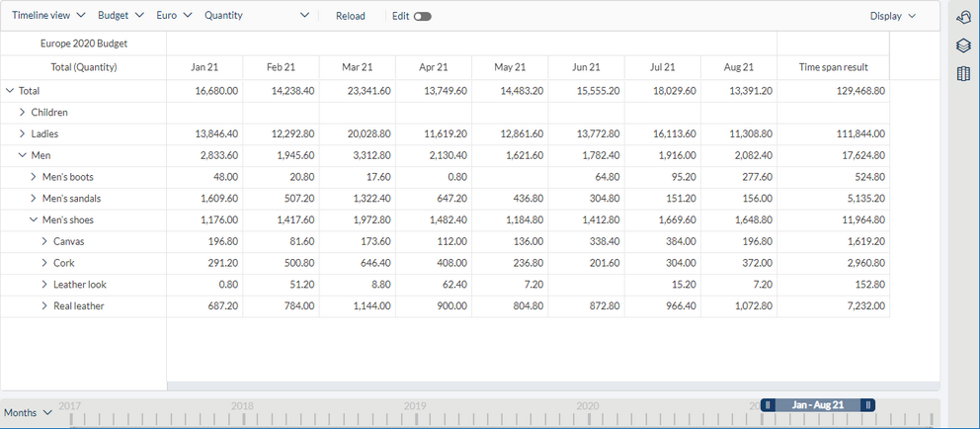
Task: Click the undo/history icon in right sidebar
Action: click(963, 18)
